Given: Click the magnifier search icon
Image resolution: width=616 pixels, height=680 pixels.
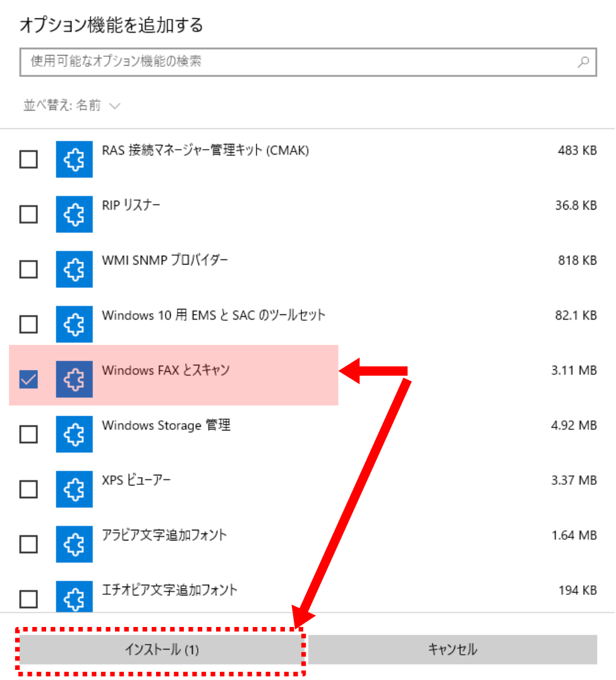Looking at the screenshot, I should click(583, 62).
